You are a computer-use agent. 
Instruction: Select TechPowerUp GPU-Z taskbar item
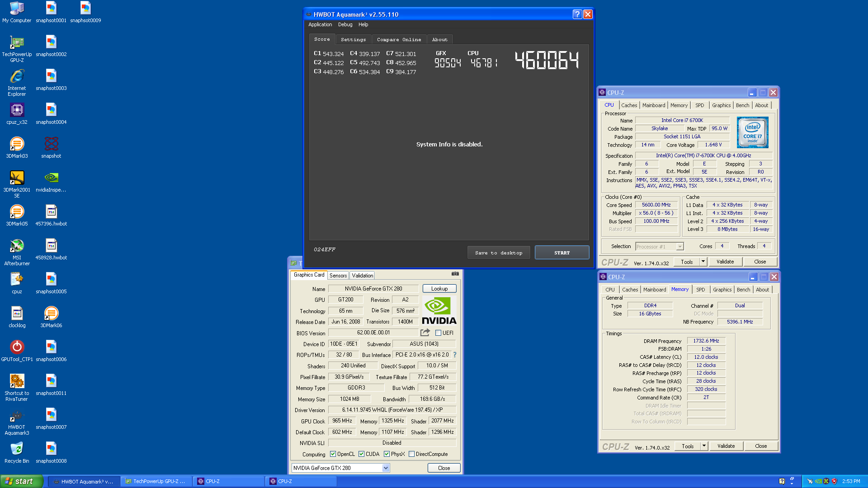156,481
